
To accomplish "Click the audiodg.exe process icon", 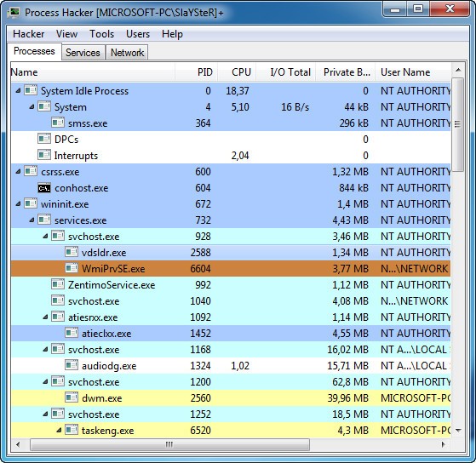I will tap(72, 365).
